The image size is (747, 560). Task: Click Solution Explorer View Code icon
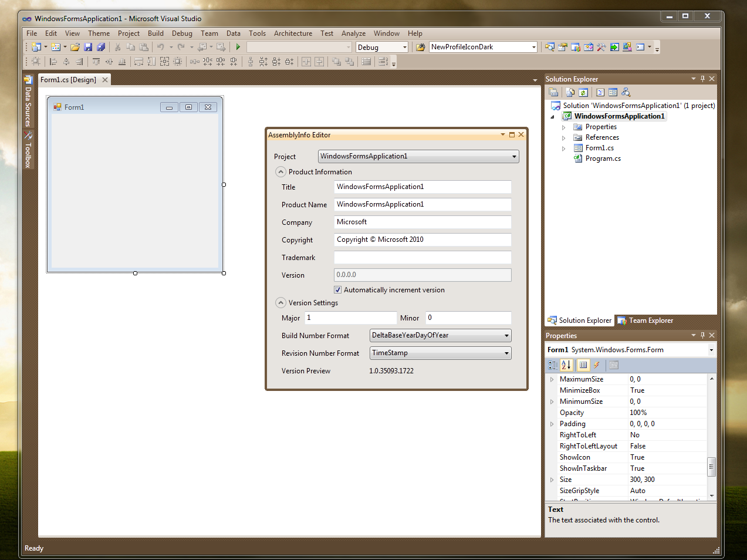(600, 92)
